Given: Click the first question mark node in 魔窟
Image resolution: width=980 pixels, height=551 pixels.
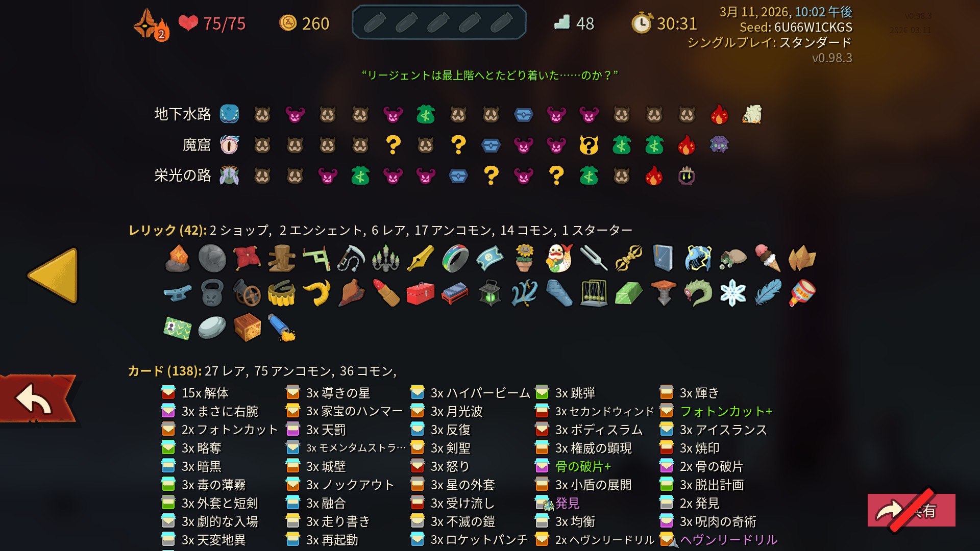Looking at the screenshot, I should 393,145.
